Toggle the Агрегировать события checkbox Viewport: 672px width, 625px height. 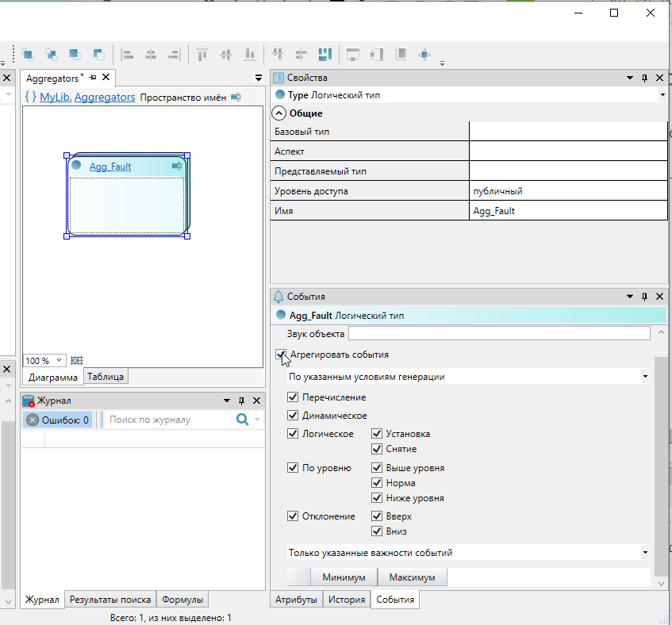280,355
